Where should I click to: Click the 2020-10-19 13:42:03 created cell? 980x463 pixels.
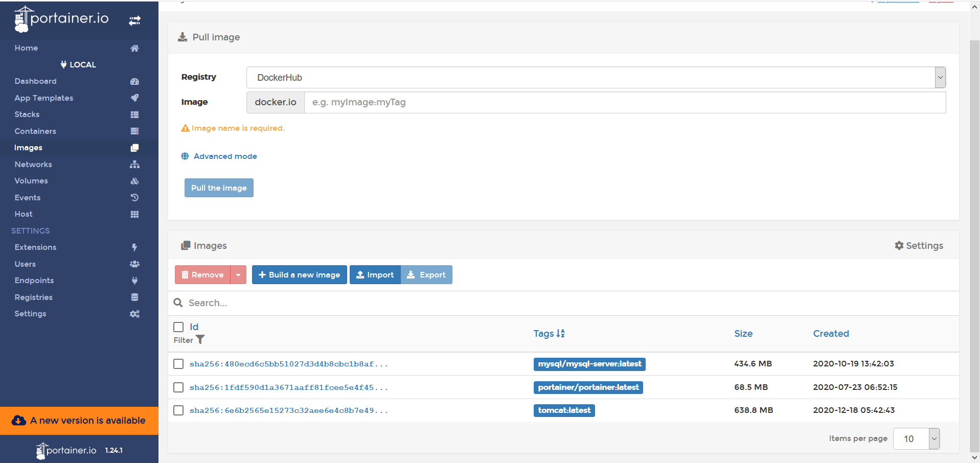click(x=853, y=363)
